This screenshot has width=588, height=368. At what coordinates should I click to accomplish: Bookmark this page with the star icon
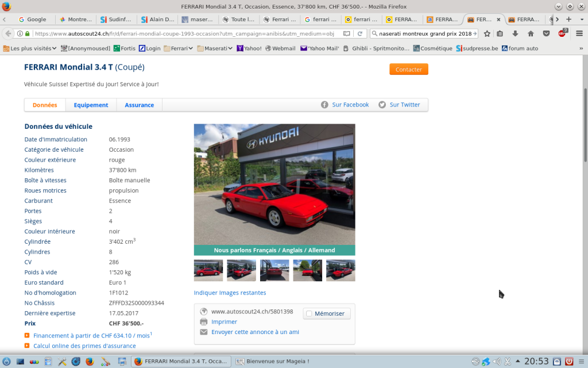point(487,33)
